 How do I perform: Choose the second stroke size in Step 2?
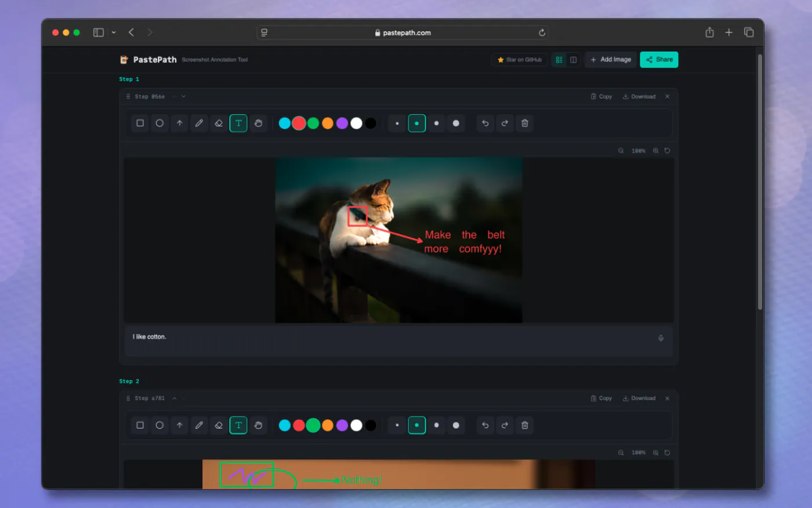point(417,425)
